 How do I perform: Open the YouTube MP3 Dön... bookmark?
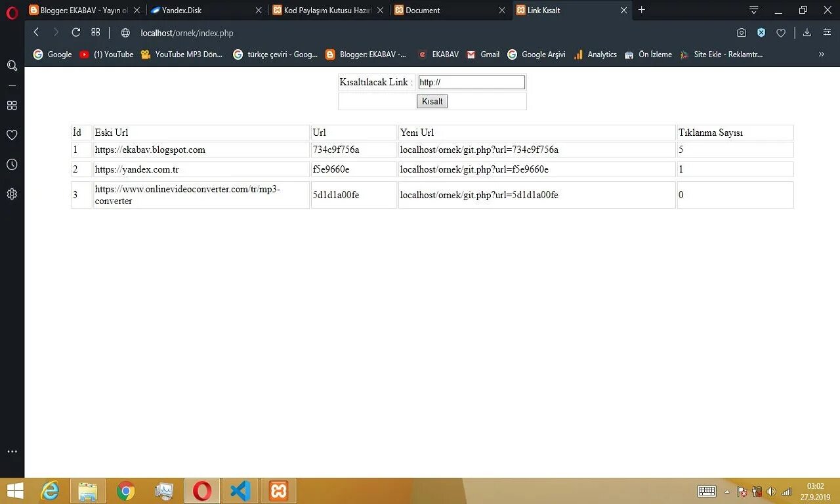(182, 54)
